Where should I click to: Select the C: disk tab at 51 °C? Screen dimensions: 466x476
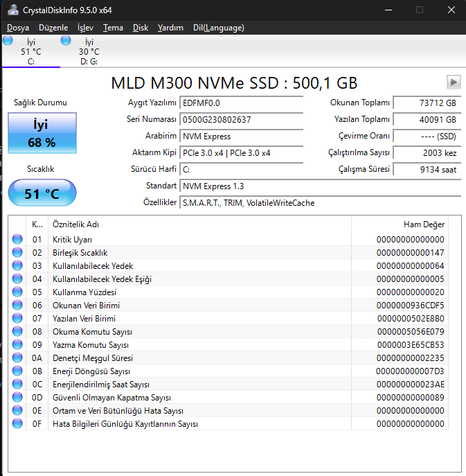[x=31, y=51]
